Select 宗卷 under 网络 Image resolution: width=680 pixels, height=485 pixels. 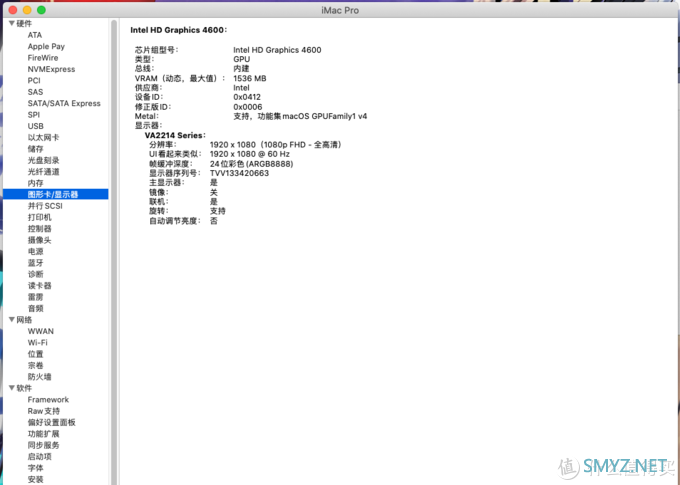click(x=36, y=365)
